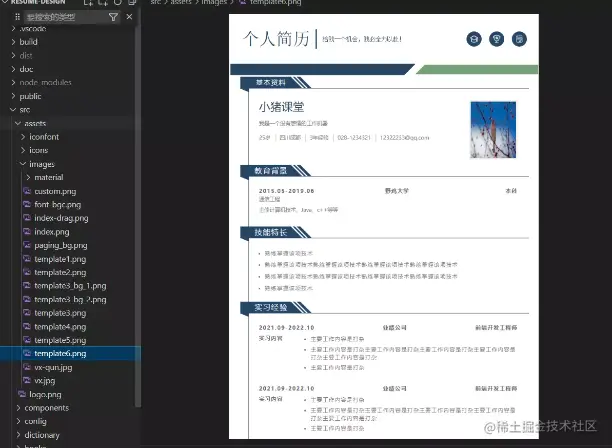The image size is (612, 448).
Task: Open template4.png file
Action: click(x=60, y=327)
